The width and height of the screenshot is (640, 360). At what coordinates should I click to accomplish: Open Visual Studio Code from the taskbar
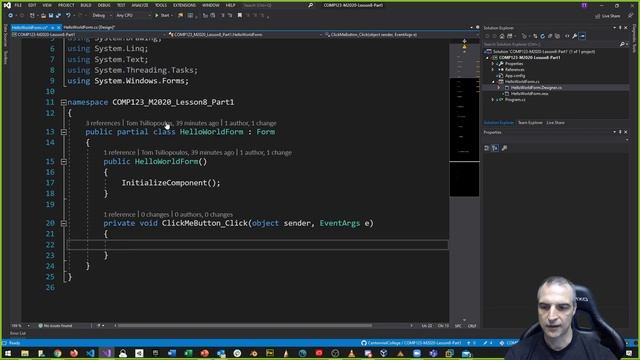(x=90, y=353)
